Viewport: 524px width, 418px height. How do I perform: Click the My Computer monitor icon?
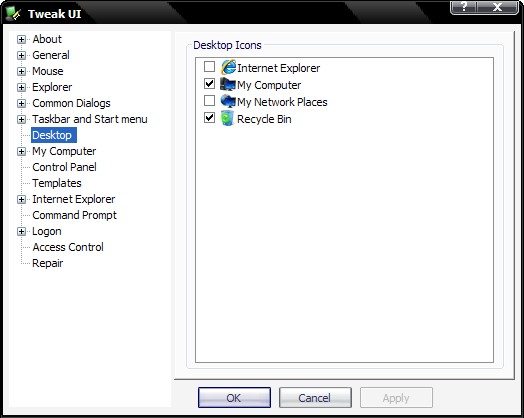228,84
